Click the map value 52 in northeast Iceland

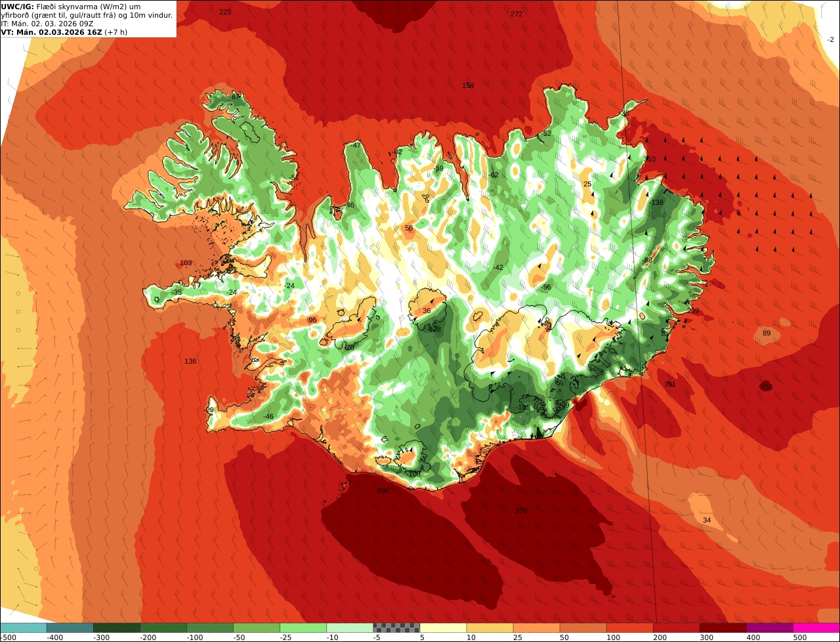pos(547,133)
